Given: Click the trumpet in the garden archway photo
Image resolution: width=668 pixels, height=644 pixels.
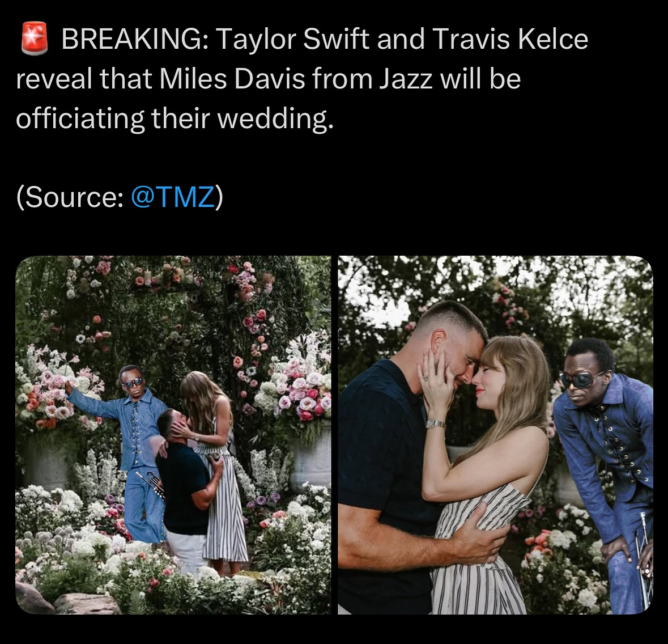Looking at the screenshot, I should click(151, 485).
